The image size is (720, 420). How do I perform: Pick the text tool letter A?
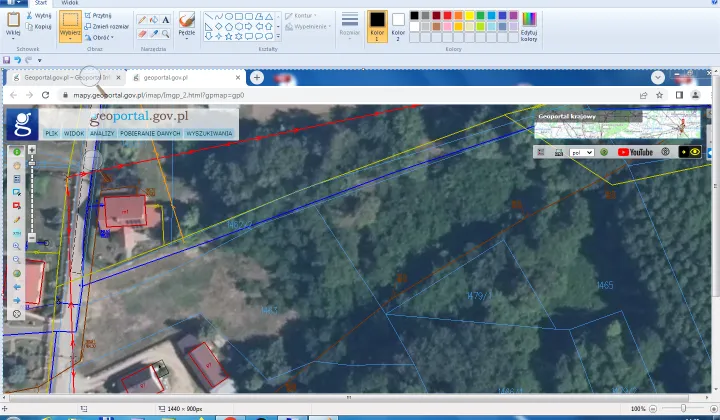[x=165, y=19]
